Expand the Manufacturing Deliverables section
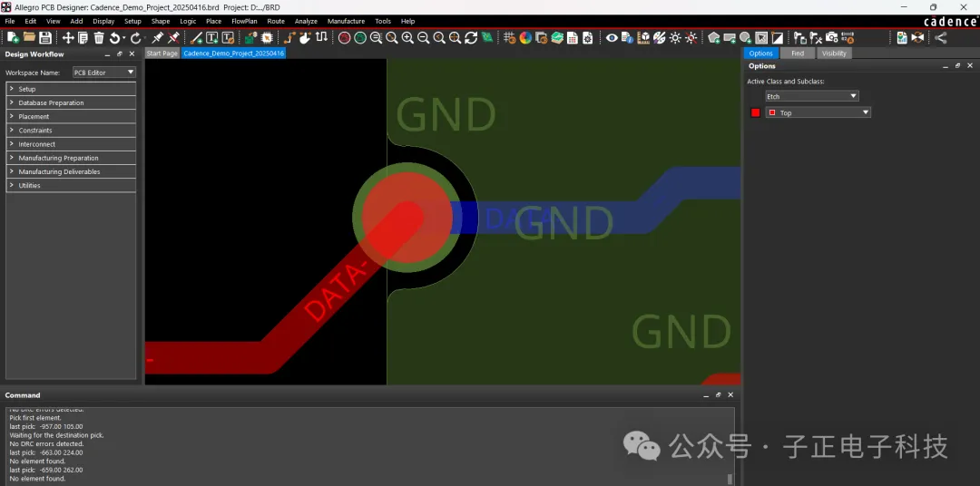Image resolution: width=980 pixels, height=486 pixels. [71, 171]
